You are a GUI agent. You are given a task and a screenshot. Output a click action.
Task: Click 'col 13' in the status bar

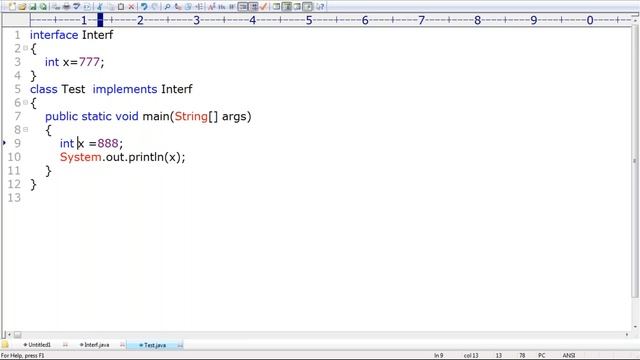click(471, 356)
